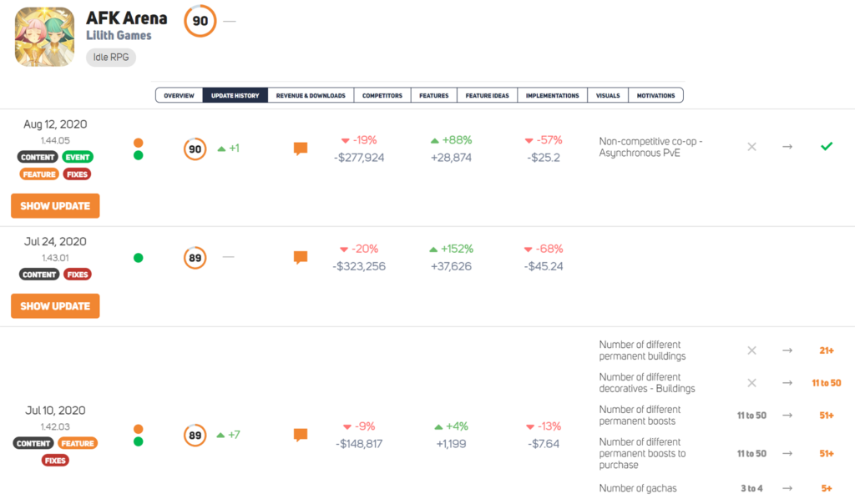Open comment icon for Aug 12 update
This screenshot has height=504, width=855.
coord(301,149)
